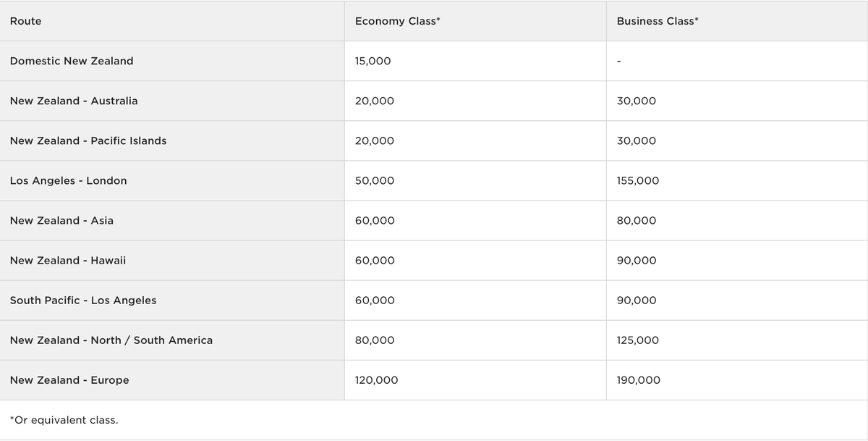
Task: Select New Zealand - North / South America route
Action: click(x=111, y=340)
